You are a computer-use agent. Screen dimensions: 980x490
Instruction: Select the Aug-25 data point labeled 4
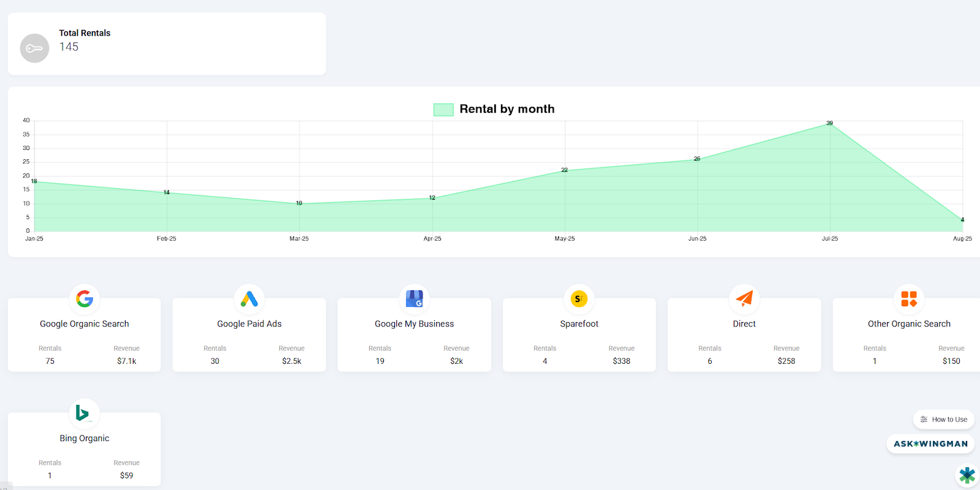coord(962,220)
